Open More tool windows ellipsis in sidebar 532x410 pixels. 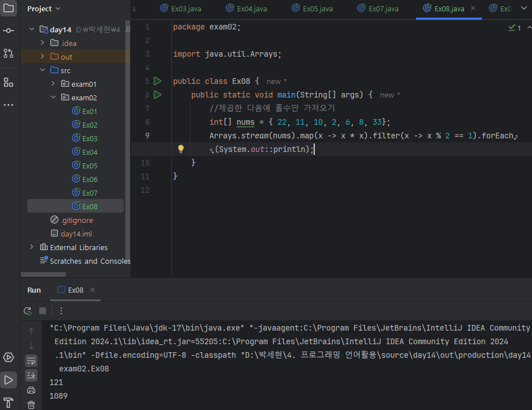tap(8, 105)
